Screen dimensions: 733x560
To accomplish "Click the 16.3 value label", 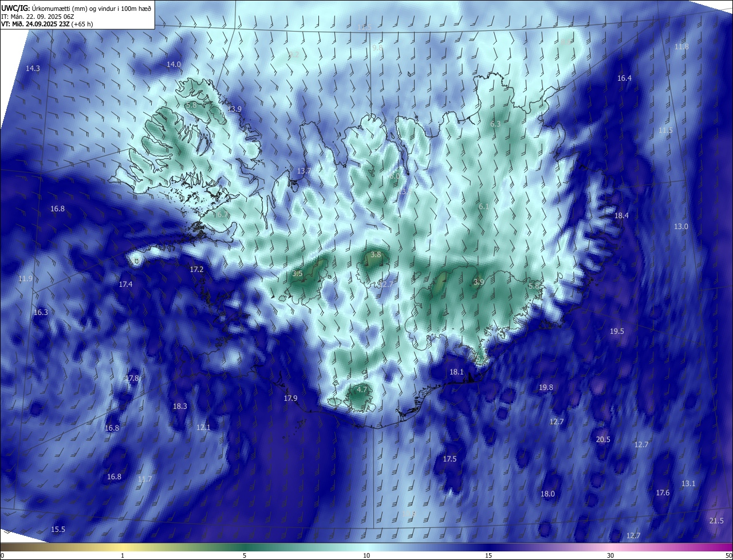I will 41,313.
